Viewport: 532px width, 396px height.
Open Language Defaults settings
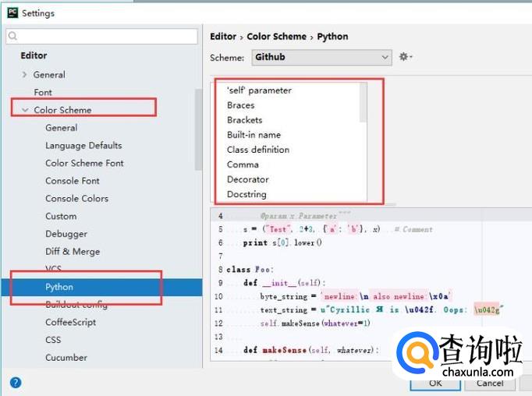coord(83,146)
